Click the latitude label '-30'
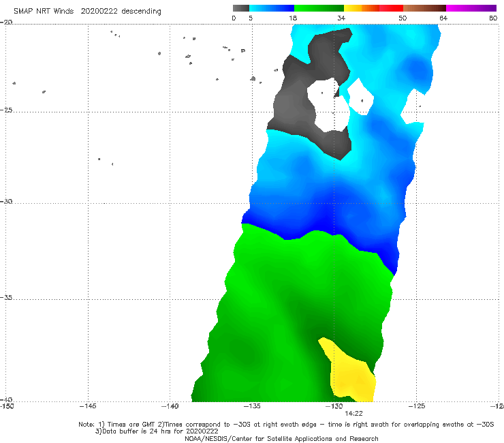The width and height of the screenshot is (504, 443). [x=6, y=201]
